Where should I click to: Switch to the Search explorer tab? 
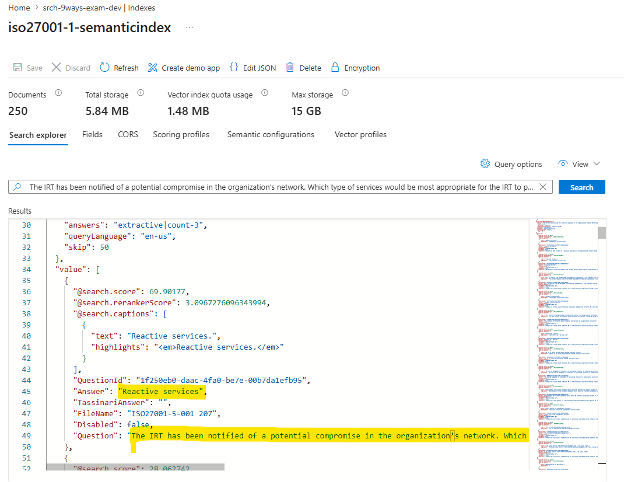[38, 135]
